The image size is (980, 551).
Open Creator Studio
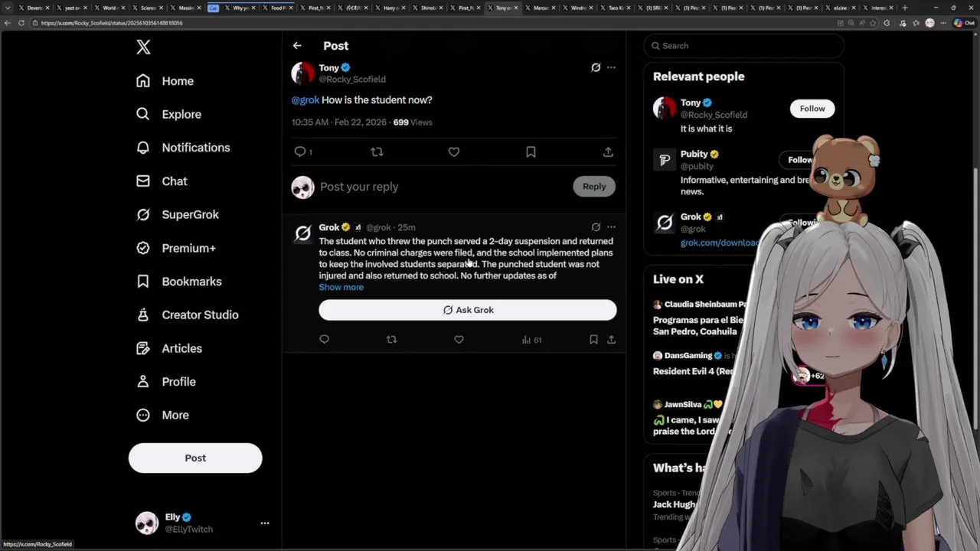188,315
